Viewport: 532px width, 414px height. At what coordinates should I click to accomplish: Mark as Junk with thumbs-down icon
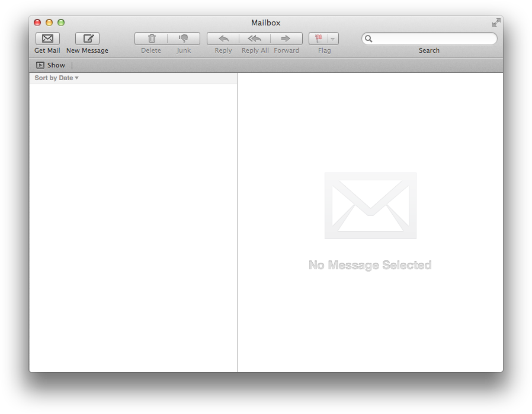click(x=184, y=39)
